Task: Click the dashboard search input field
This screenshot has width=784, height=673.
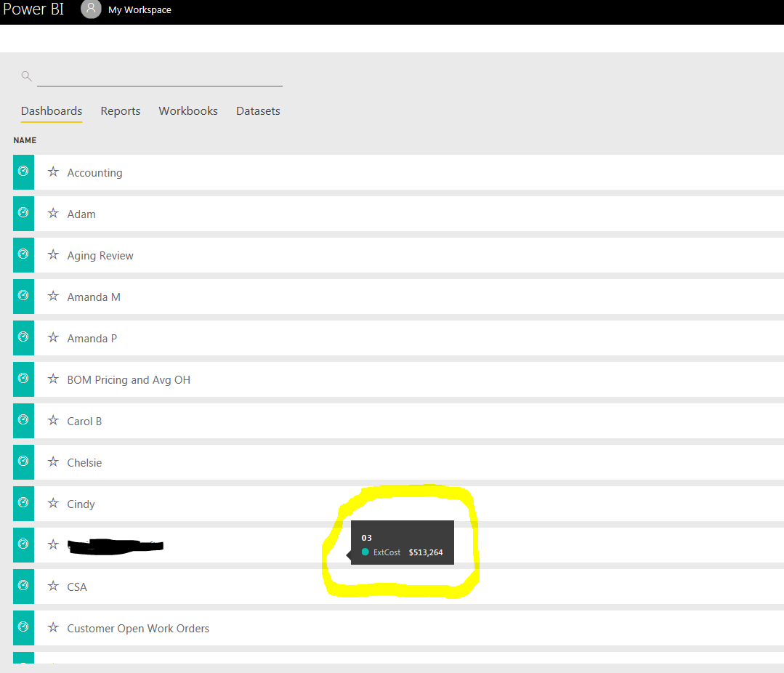Action: click(160, 76)
